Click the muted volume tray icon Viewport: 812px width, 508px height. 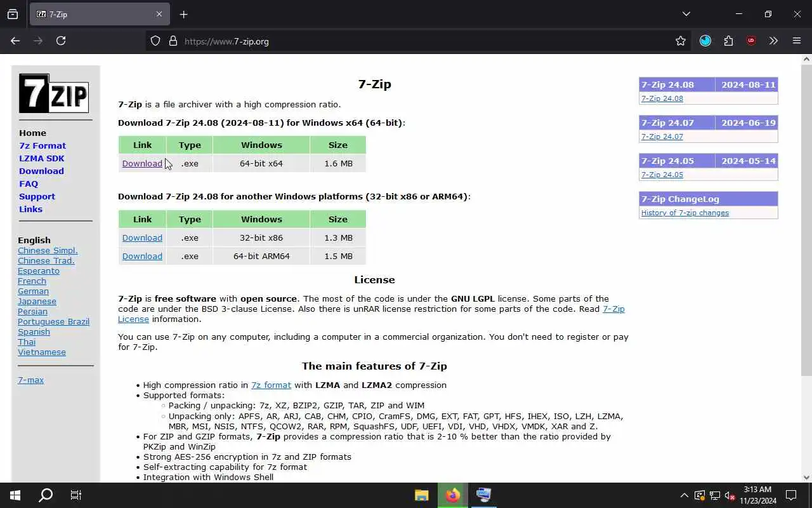tap(730, 495)
